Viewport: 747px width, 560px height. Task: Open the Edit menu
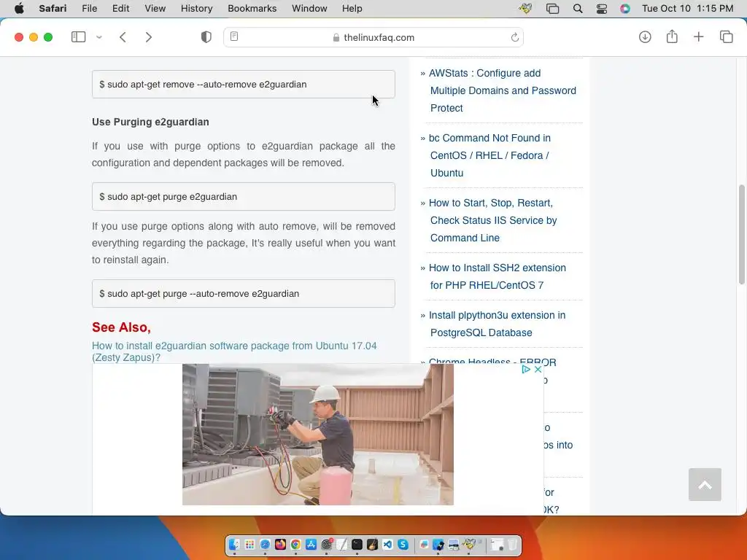(x=120, y=9)
